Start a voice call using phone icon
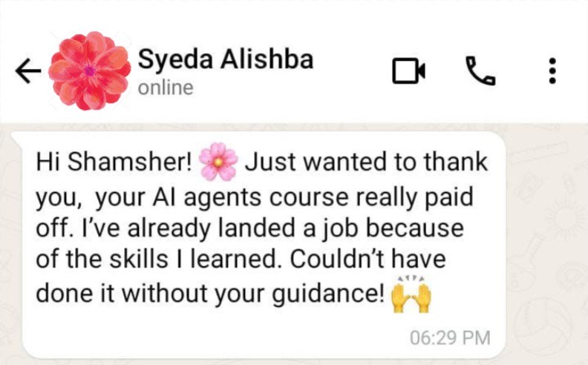The height and width of the screenshot is (365, 588). pyautogui.click(x=480, y=70)
